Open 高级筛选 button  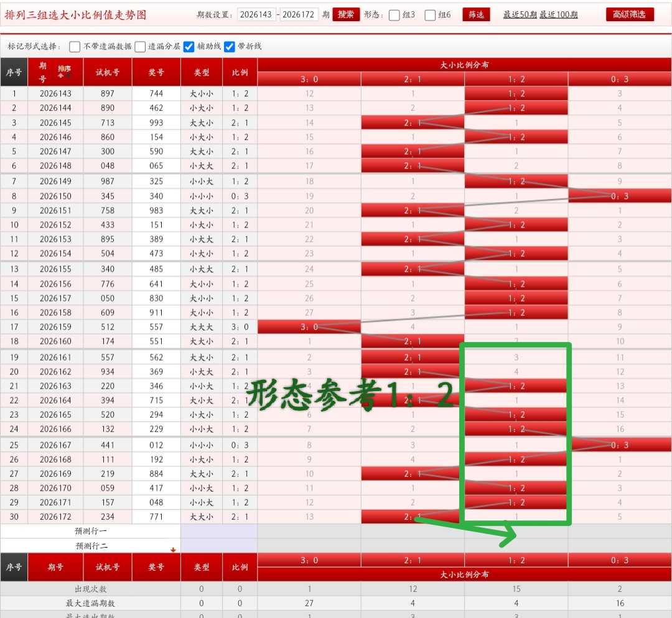pyautogui.click(x=629, y=14)
